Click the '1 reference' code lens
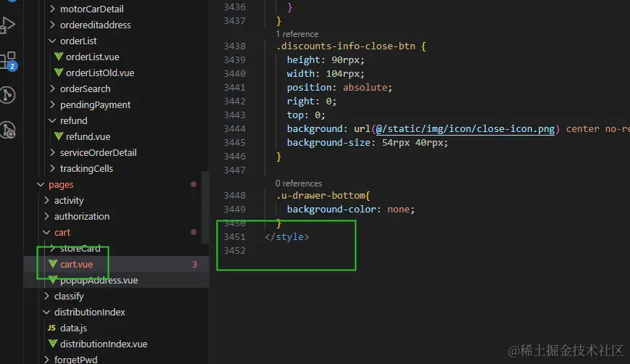This screenshot has height=364, width=630. tap(297, 34)
